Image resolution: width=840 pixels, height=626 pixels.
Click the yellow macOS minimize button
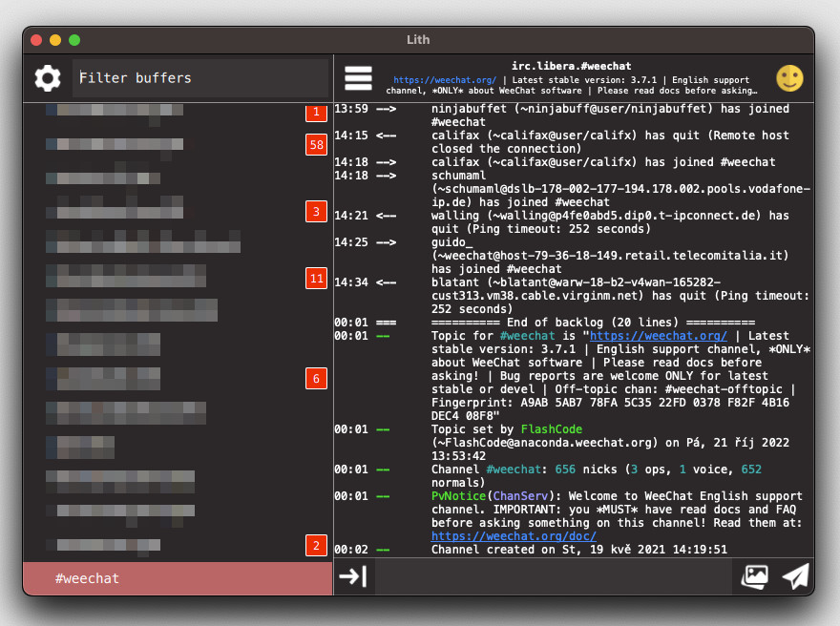pos(55,40)
